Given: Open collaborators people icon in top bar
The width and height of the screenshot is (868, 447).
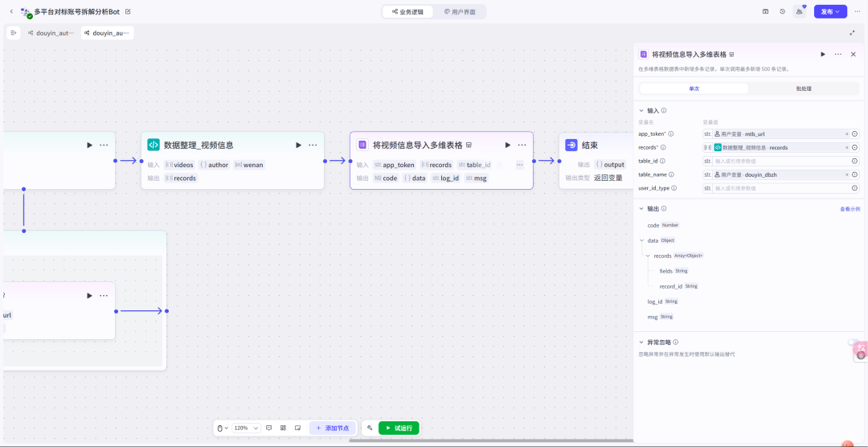Looking at the screenshot, I should pyautogui.click(x=800, y=11).
